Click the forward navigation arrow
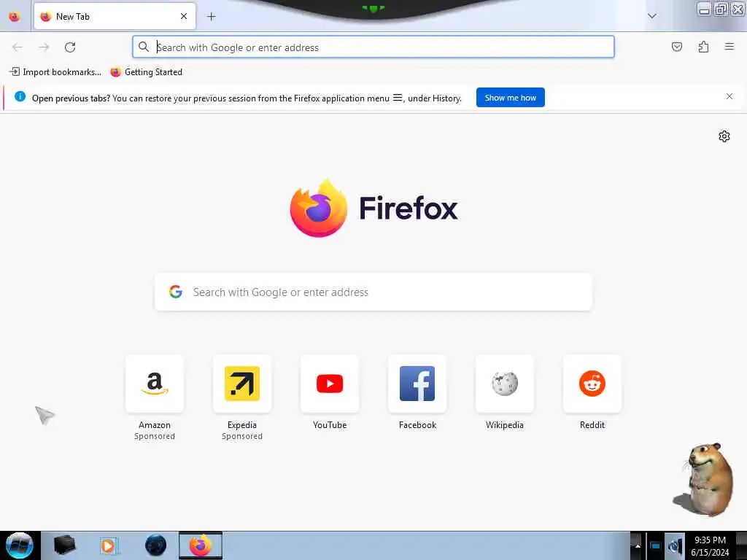This screenshot has width=747, height=560. coord(44,47)
